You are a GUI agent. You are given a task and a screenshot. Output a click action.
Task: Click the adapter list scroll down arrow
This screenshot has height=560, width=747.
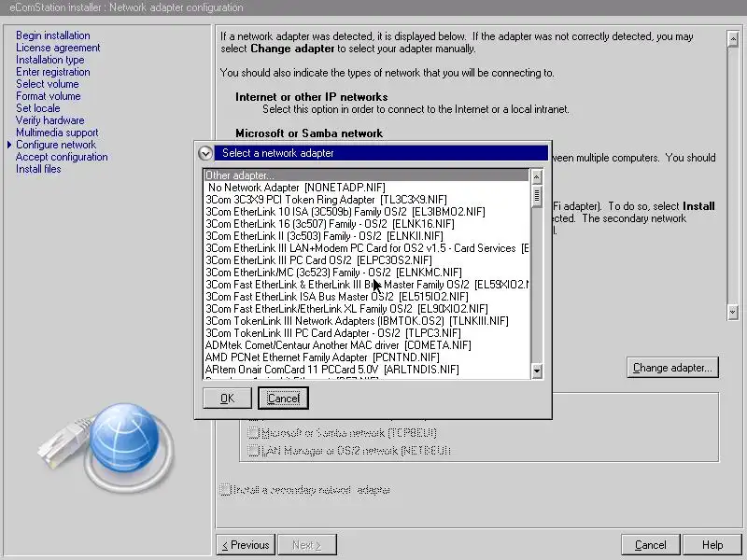(536, 371)
